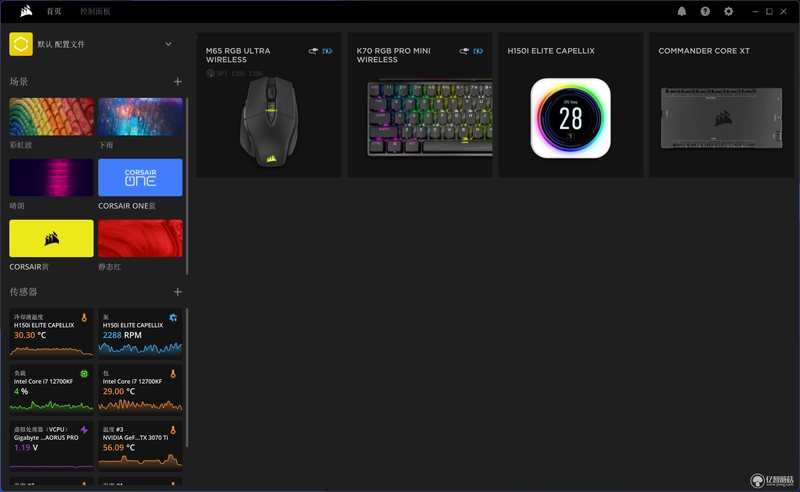This screenshot has height=492, width=800.
Task: Click the scenes list scrollbar
Action: click(x=187, y=186)
